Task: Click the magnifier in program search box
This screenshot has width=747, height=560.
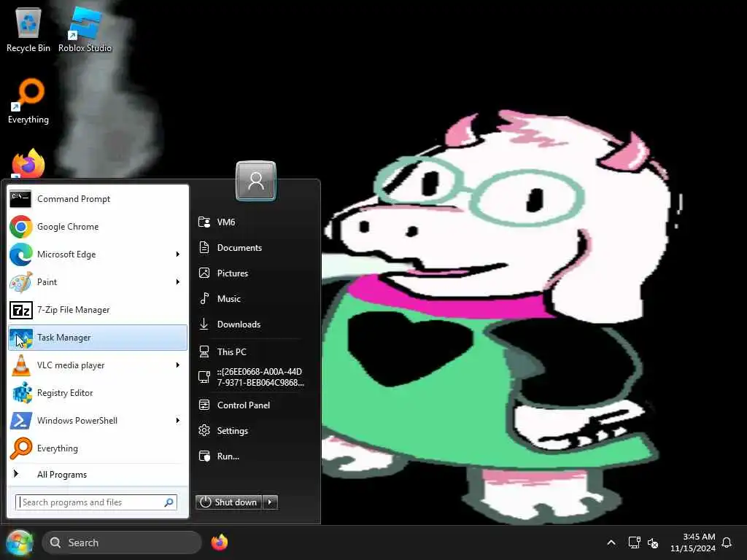Action: [x=169, y=502]
